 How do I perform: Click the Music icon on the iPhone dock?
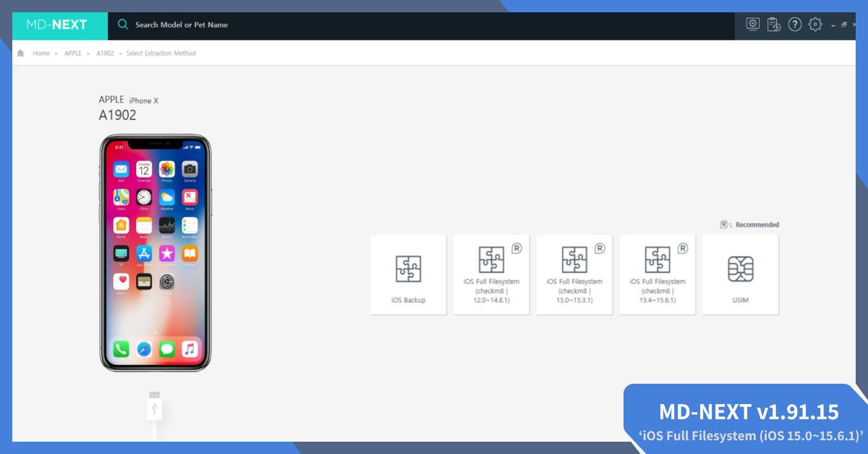[190, 349]
